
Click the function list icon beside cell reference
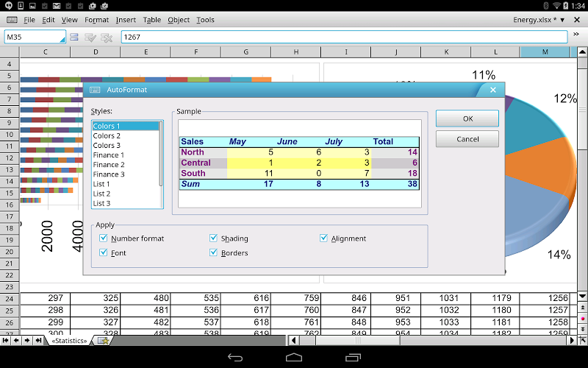coord(74,37)
